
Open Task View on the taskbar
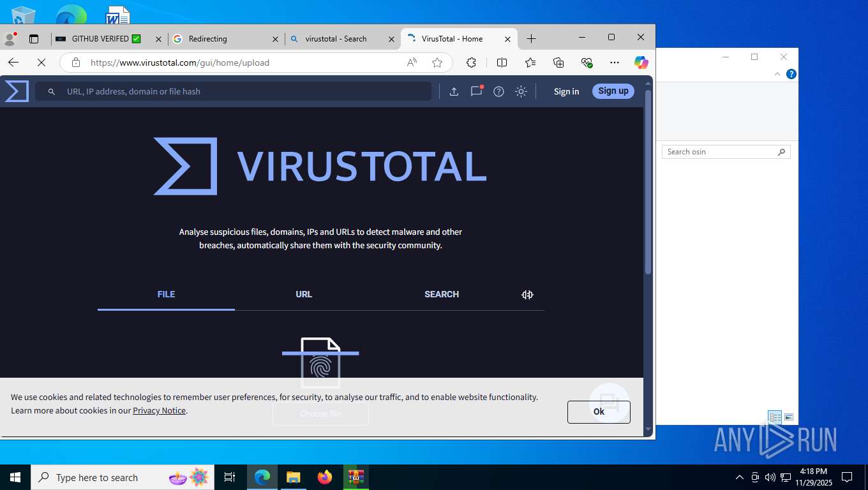click(230, 477)
